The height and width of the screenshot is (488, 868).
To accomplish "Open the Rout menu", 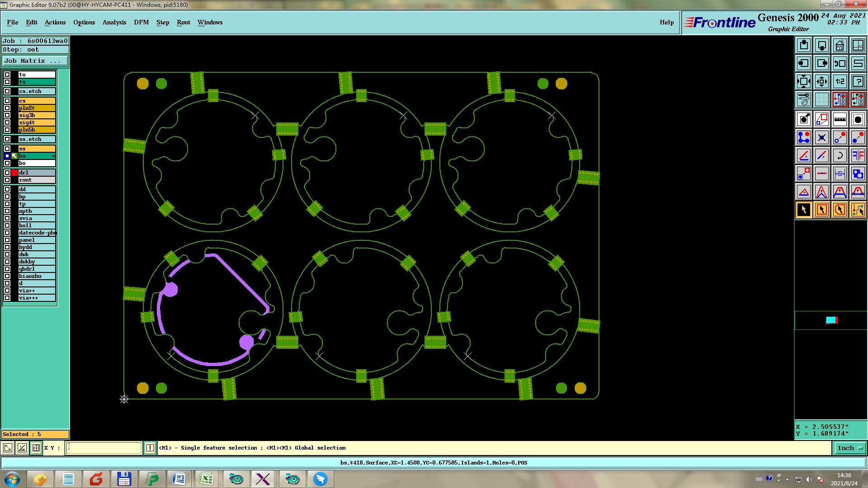I will [183, 22].
